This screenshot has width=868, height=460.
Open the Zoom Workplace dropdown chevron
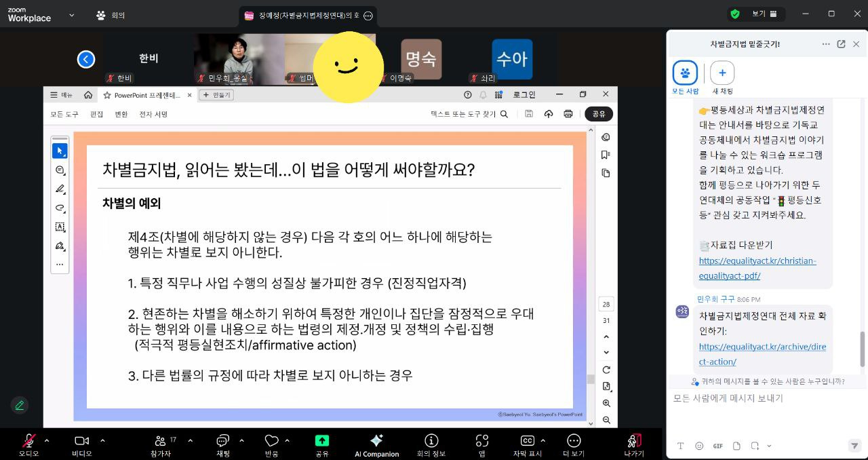click(x=72, y=14)
